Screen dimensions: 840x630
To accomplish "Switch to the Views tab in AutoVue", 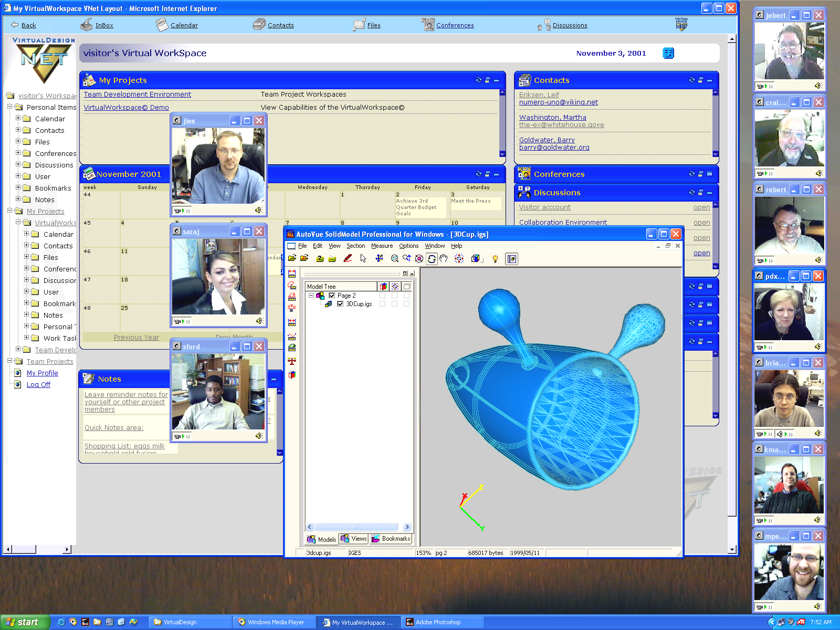I will point(354,539).
